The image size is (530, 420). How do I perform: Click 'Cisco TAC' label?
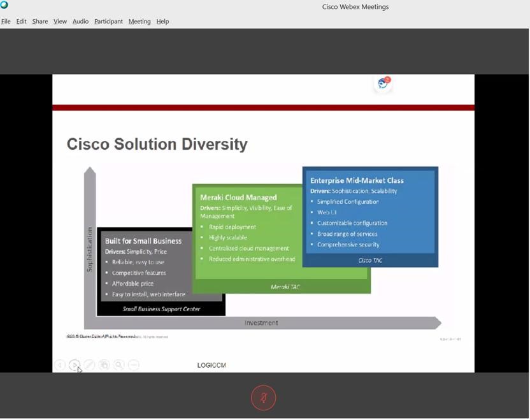coord(370,261)
